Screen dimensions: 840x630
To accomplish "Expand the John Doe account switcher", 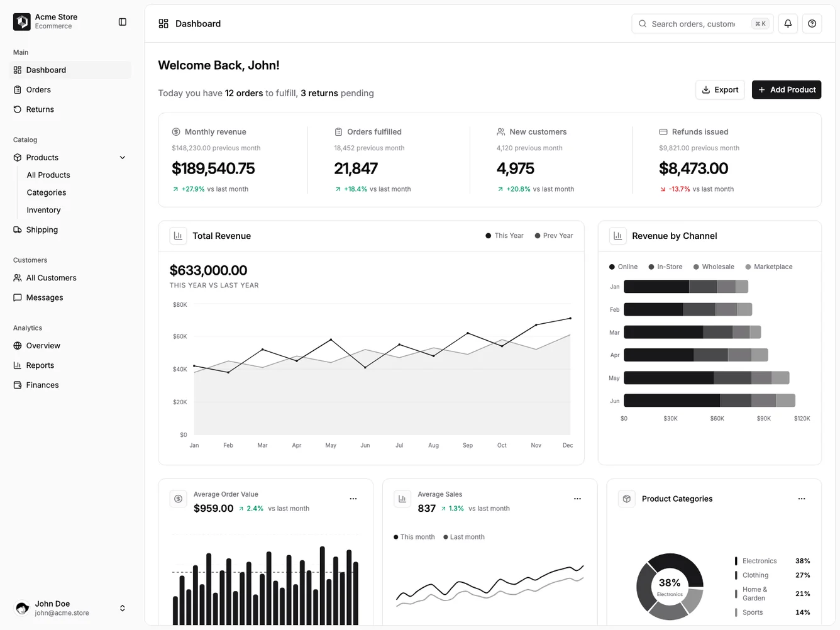I will click(x=122, y=608).
